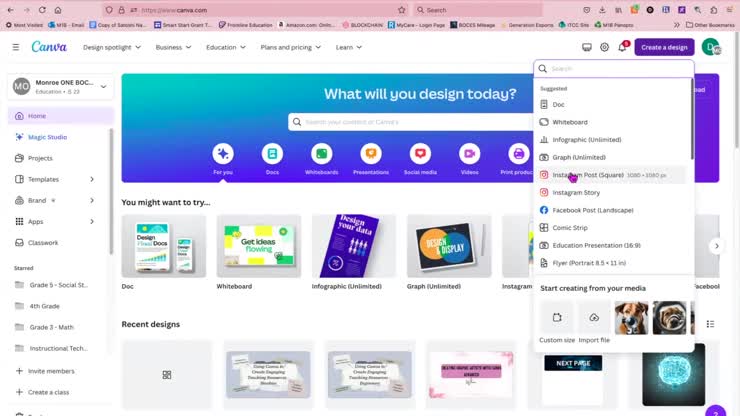Select the For you category icon
This screenshot has height=416, width=740.
tap(223, 154)
